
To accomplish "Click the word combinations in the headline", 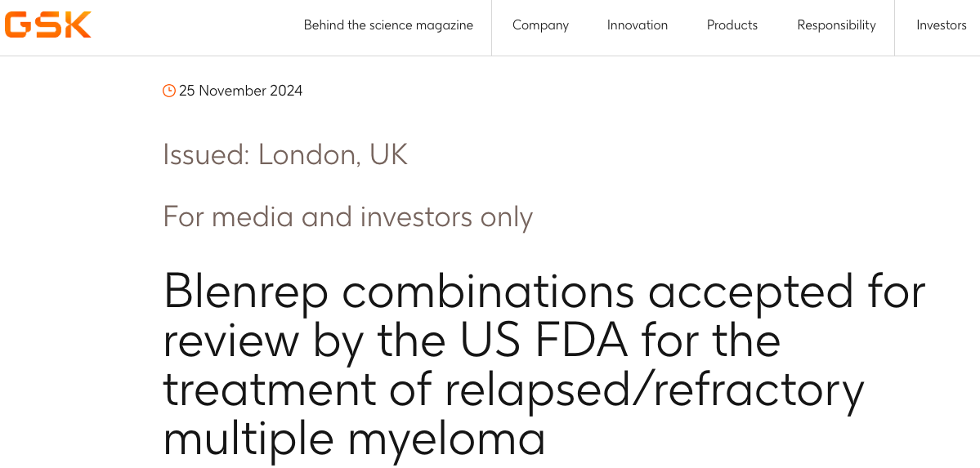I will pyautogui.click(x=488, y=291).
